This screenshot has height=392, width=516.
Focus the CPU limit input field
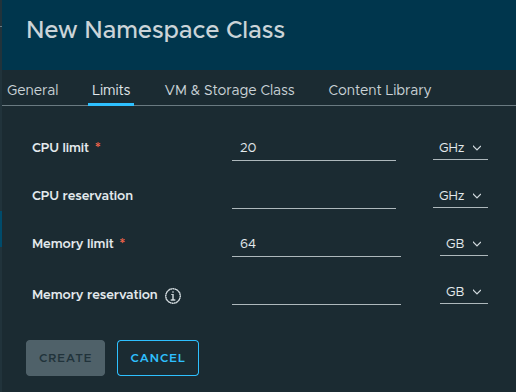coord(314,148)
